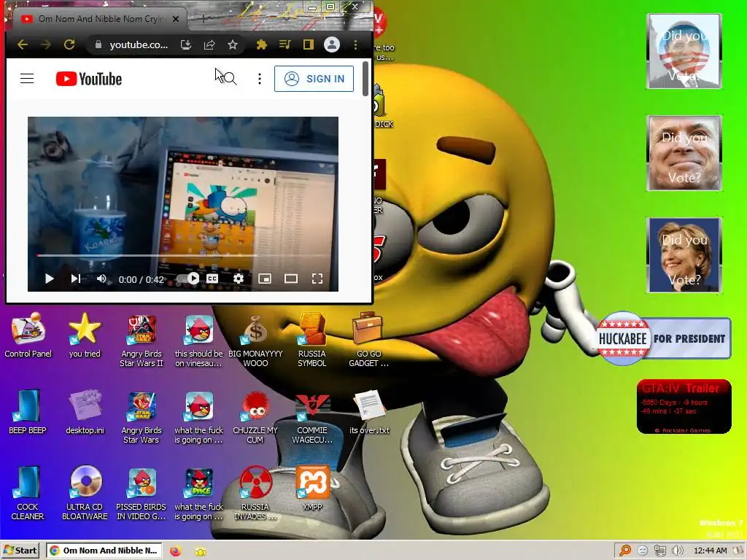Image resolution: width=747 pixels, height=560 pixels.
Task: Select the PISSED BIRDS IN VIDEO G... icon
Action: click(x=142, y=494)
